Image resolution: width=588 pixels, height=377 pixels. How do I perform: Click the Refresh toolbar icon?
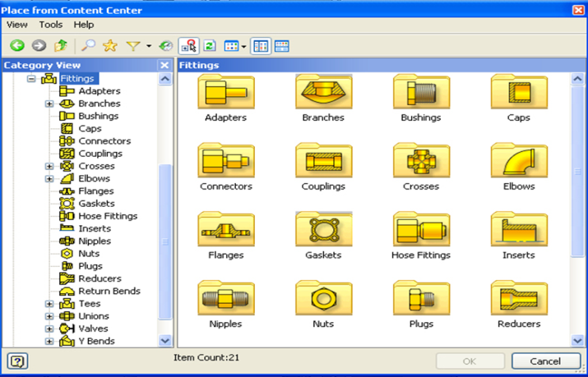210,46
